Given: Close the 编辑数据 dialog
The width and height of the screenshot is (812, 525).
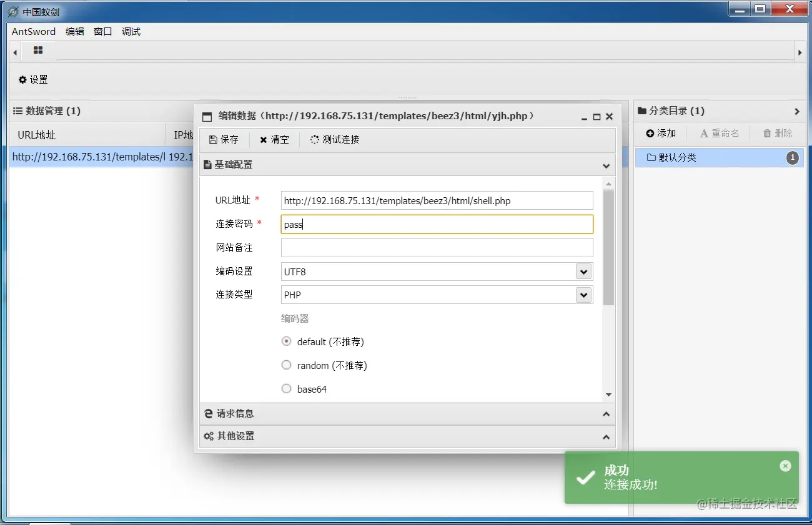Looking at the screenshot, I should (610, 117).
